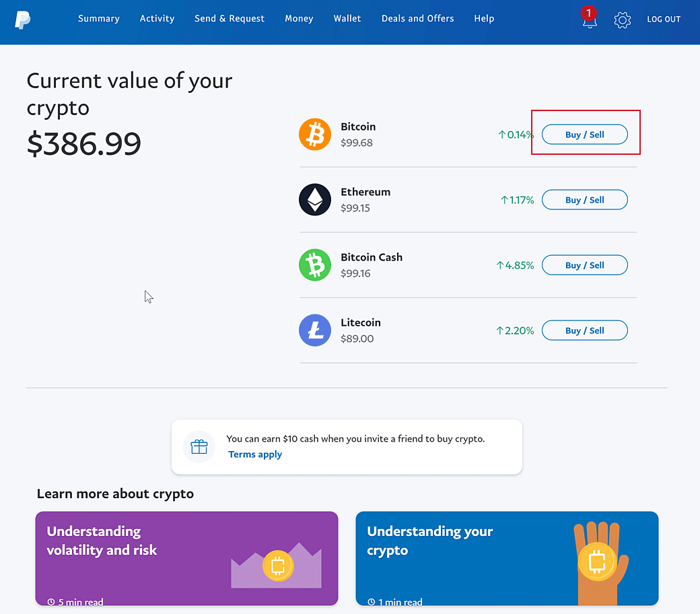The image size is (700, 614).
Task: Click the earn $10 cash invite text
Action: click(x=355, y=438)
